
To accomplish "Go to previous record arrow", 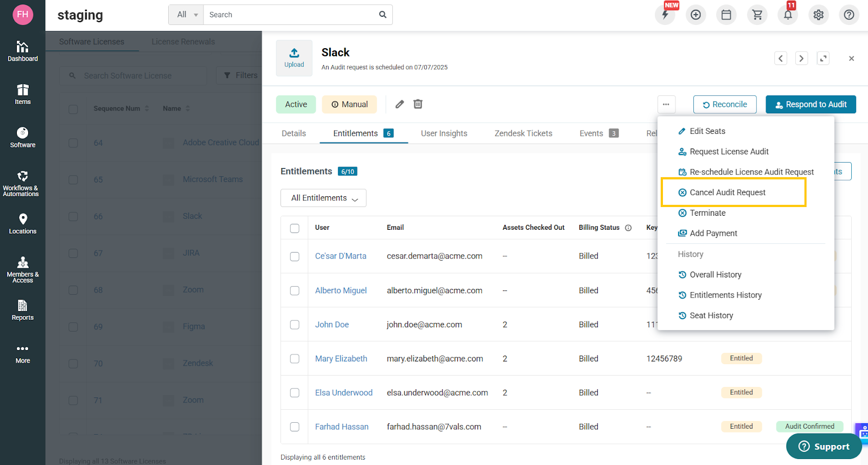I will 781,58.
